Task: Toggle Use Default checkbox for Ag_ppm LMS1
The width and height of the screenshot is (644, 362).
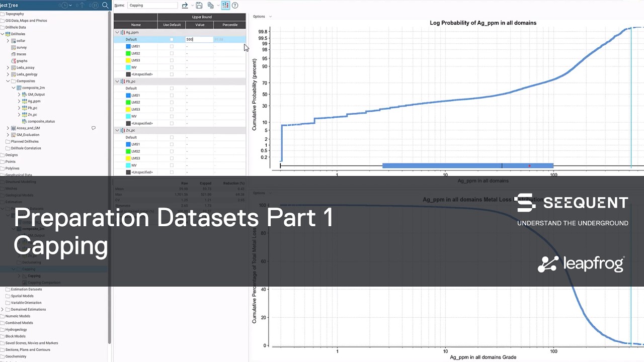Action: click(172, 46)
